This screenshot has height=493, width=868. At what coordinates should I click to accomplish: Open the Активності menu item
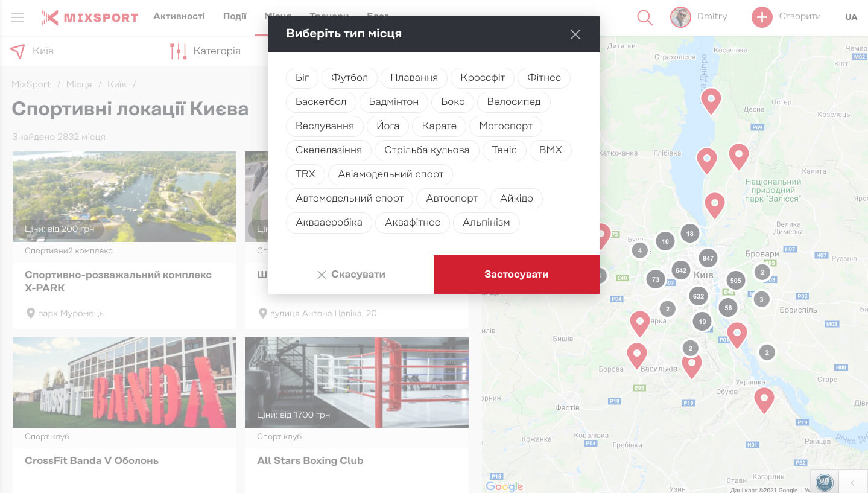179,16
